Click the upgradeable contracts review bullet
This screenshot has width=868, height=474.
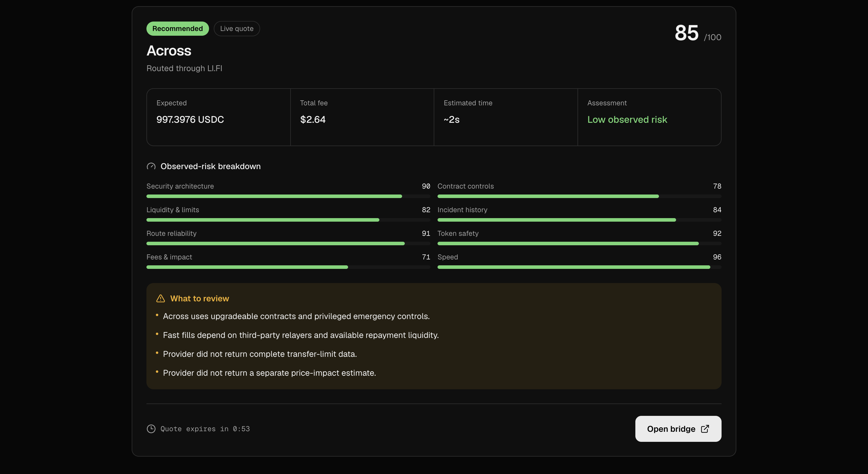click(296, 316)
